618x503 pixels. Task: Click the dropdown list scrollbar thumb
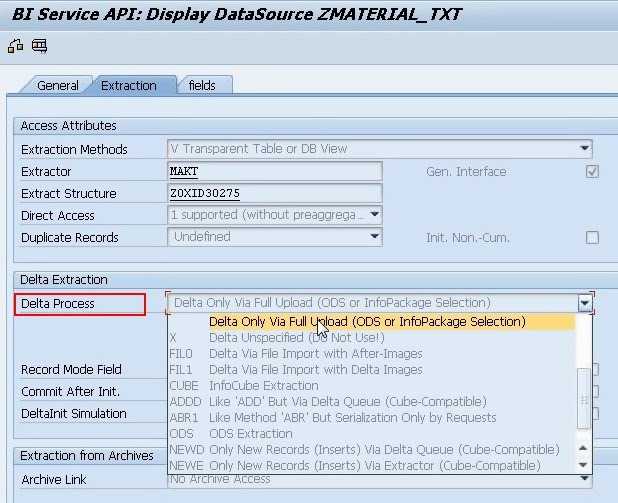tap(584, 399)
